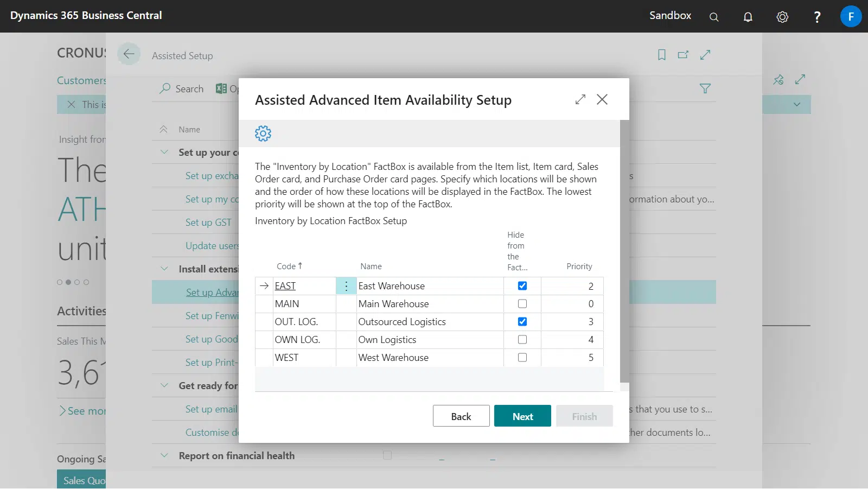Collapse the Report on financial health group

[x=164, y=455]
